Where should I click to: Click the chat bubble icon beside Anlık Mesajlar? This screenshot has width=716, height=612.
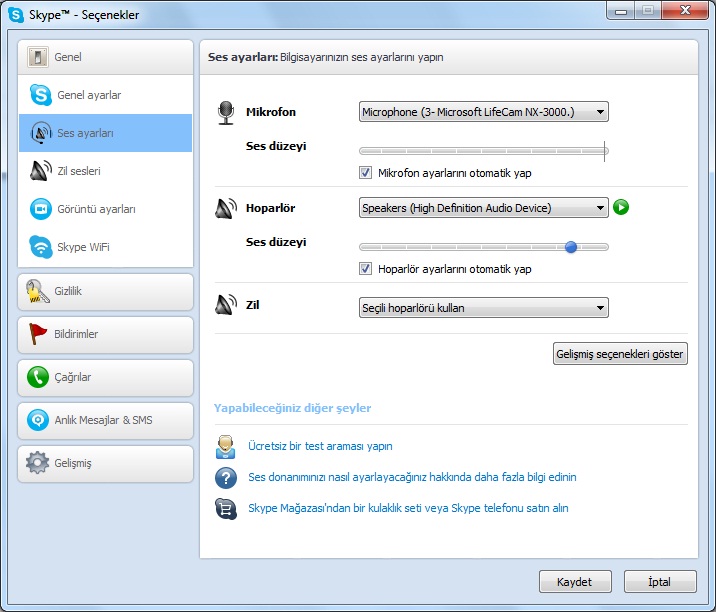point(37,420)
